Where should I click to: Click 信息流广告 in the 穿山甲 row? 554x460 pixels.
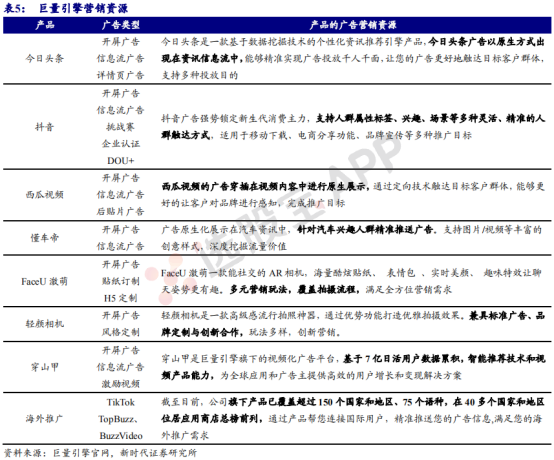tap(121, 367)
